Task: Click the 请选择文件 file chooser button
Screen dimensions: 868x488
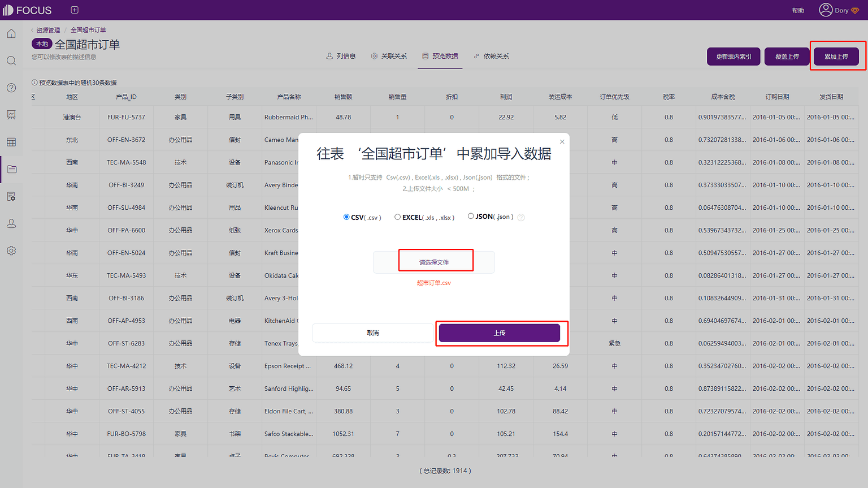Action: click(434, 262)
